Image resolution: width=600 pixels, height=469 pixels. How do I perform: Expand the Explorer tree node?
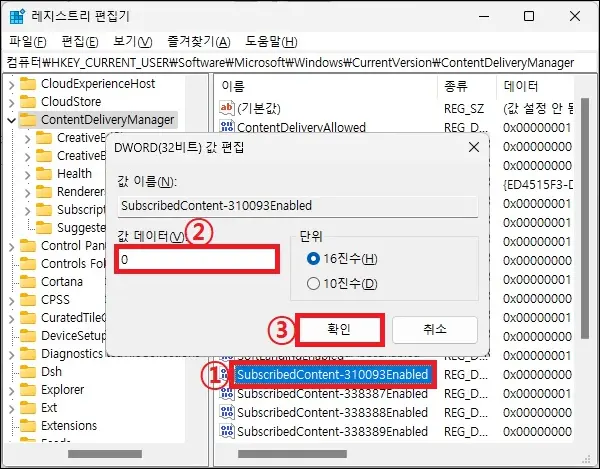(x=11, y=390)
